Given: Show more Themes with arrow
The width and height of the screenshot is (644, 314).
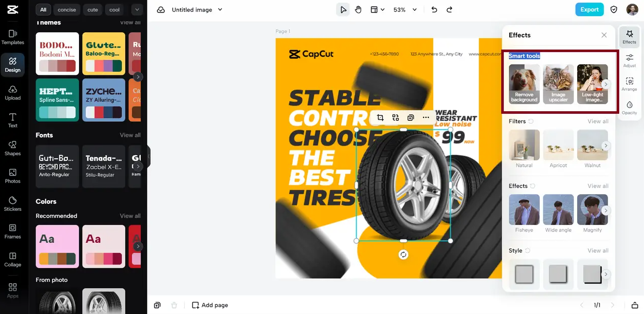Looking at the screenshot, I should coord(138,77).
